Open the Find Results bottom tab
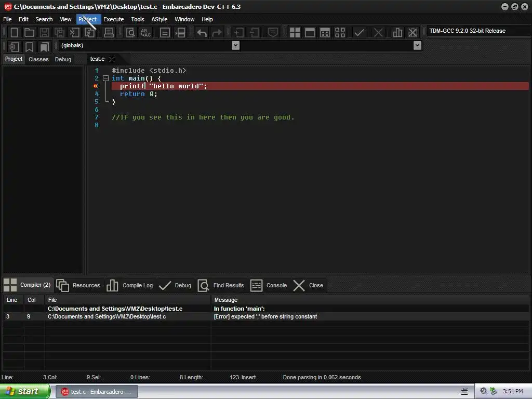The height and width of the screenshot is (399, 532). pos(221,285)
